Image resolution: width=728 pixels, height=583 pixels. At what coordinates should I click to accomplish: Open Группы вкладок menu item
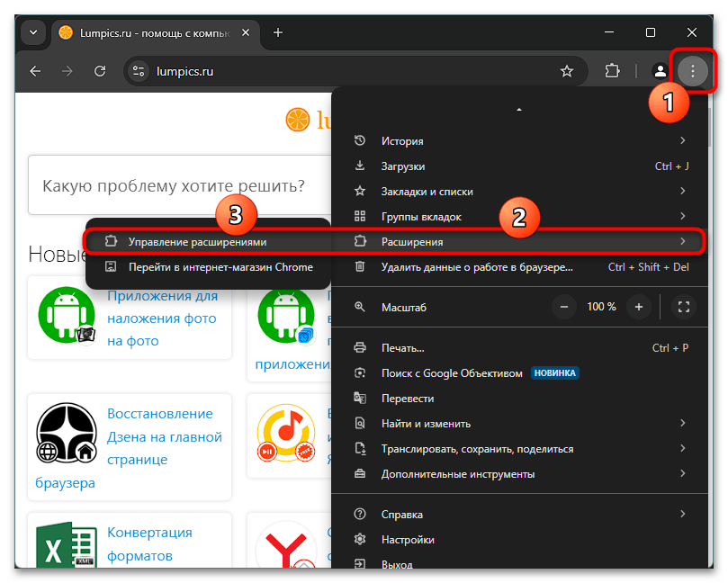520,216
